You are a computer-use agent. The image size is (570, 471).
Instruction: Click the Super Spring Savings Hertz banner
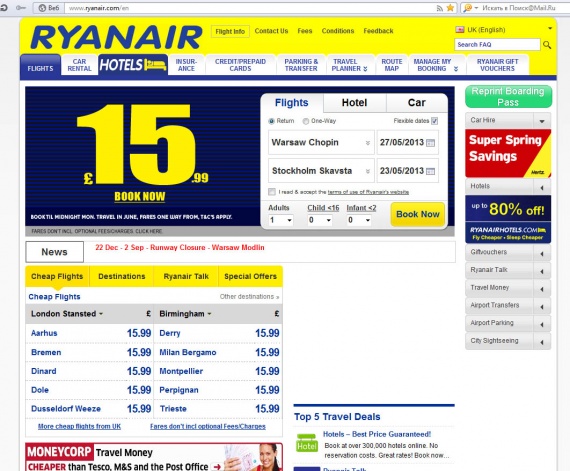508,154
